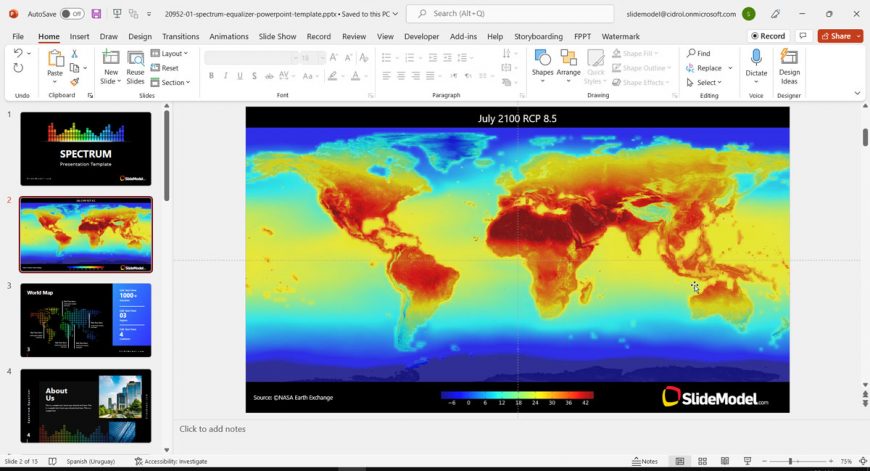Center text in Paragraph group
Screen dimensions: 870x471
[401, 76]
